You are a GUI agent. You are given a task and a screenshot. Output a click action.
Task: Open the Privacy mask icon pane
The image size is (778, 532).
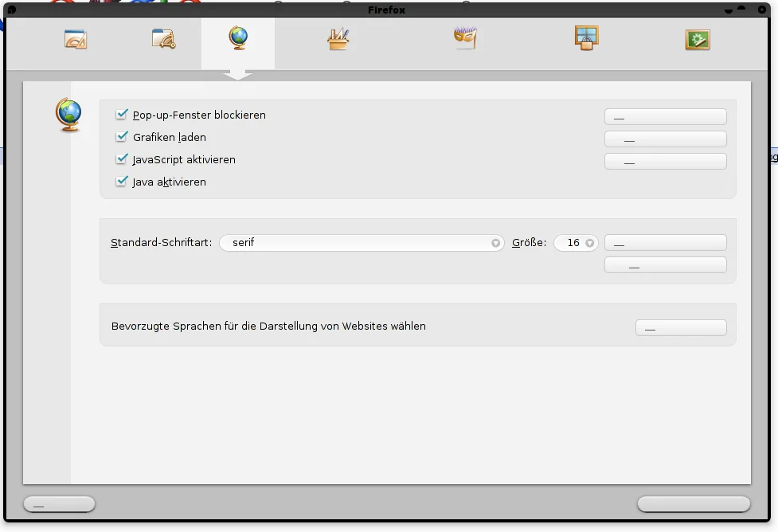(465, 39)
